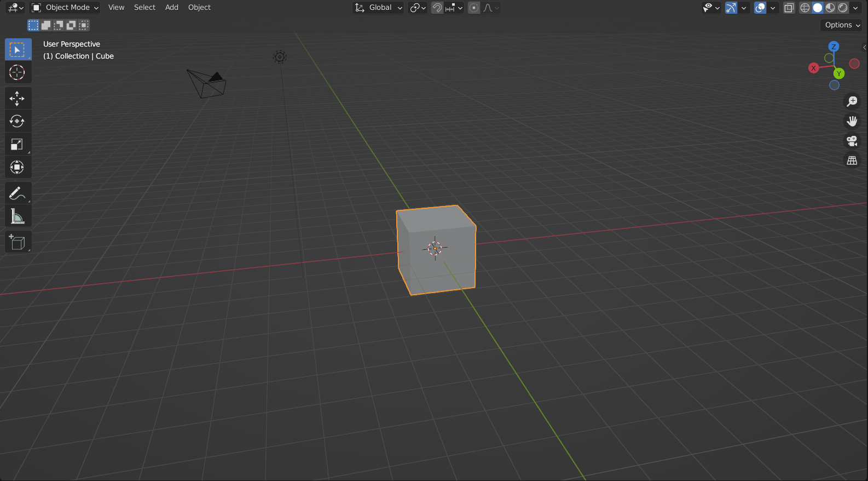Screen dimensions: 868x481
Task: Set selection mode to Subtract
Action: (59, 25)
